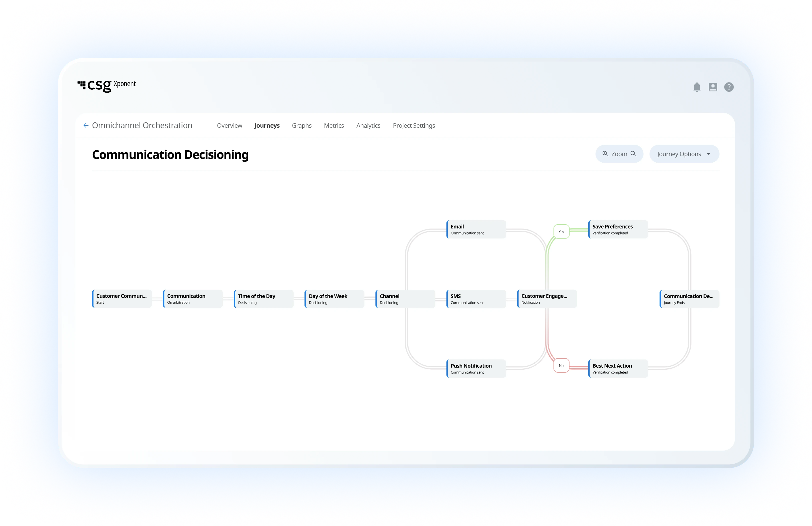Click the No branch label
Screen dimensions: 812x526
[x=561, y=365]
